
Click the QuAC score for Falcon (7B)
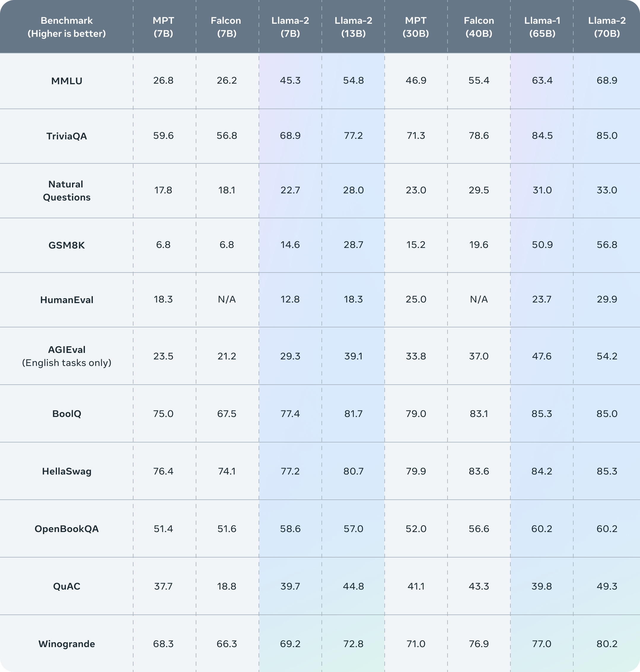tap(227, 586)
